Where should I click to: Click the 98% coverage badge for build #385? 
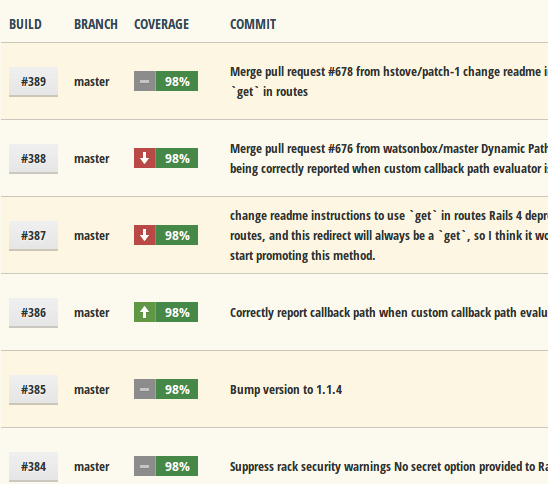pos(177,389)
